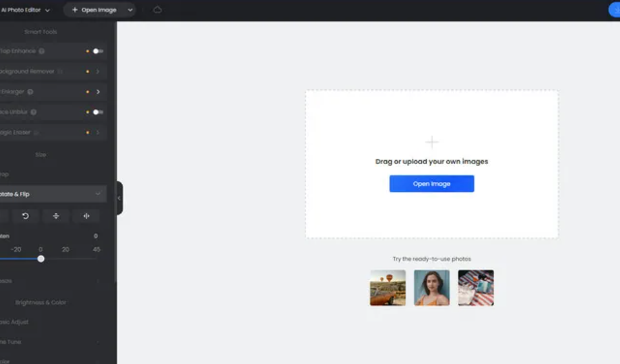Select the Magic Eraser tool label
Image resolution: width=620 pixels, height=364 pixels.
(x=15, y=132)
